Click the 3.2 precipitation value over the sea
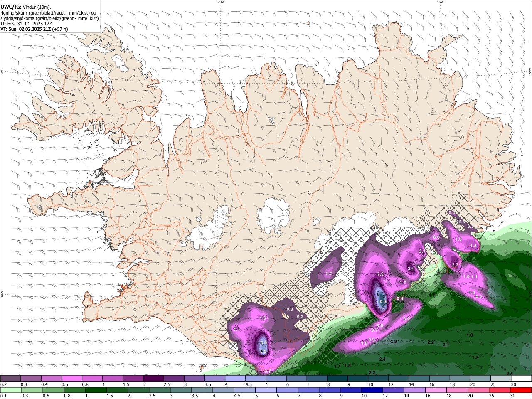The height and width of the screenshot is (399, 532). pyautogui.click(x=394, y=342)
